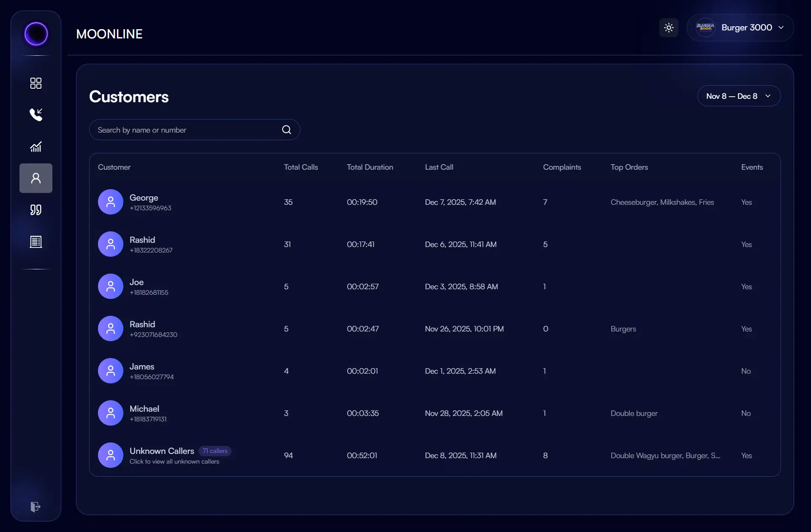Select the customers person icon in sidebar
This screenshot has height=532, width=811.
coord(36,178)
